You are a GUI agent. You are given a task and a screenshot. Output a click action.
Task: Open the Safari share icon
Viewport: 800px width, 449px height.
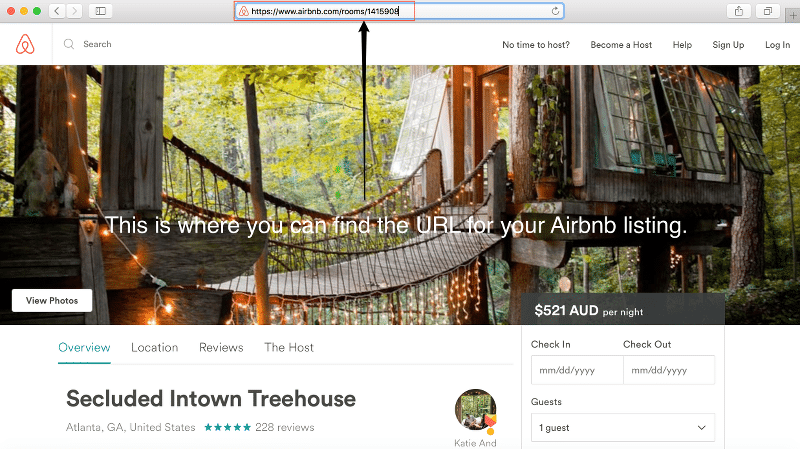pyautogui.click(x=739, y=11)
